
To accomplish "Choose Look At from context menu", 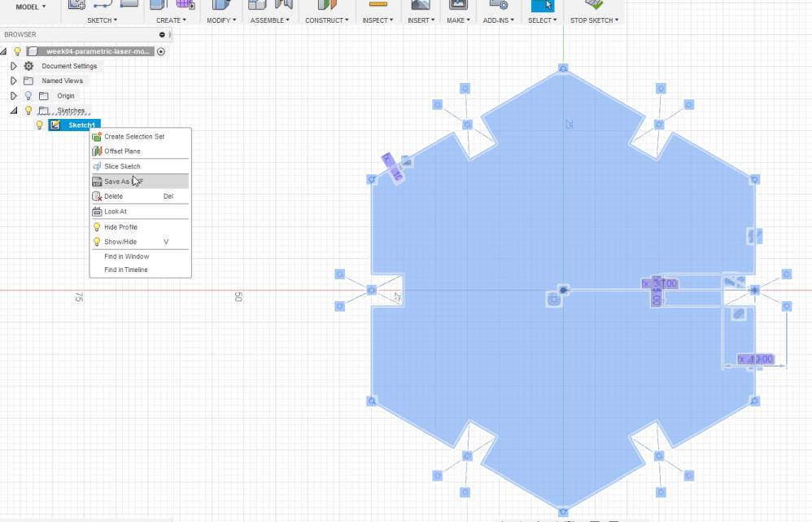I will [140, 212].
